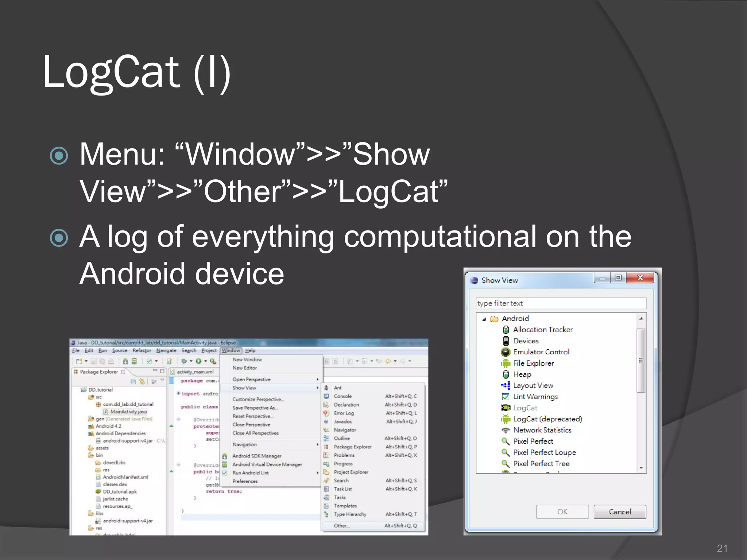Click the Show View scroll-down arrow
747x560 pixels.
point(641,468)
